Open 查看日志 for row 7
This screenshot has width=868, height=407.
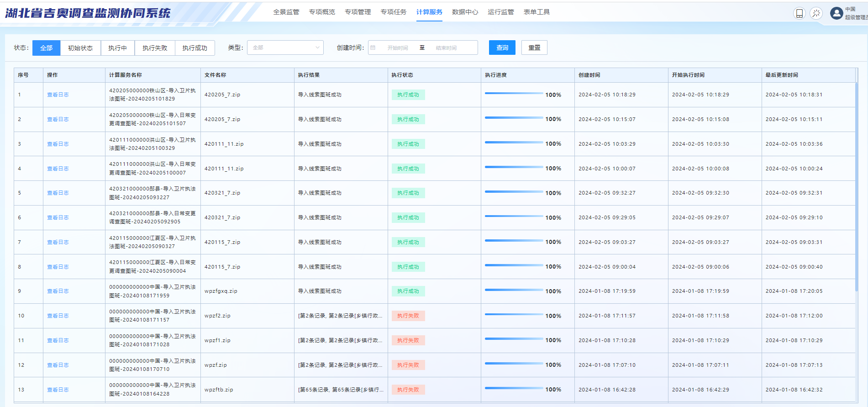point(58,242)
